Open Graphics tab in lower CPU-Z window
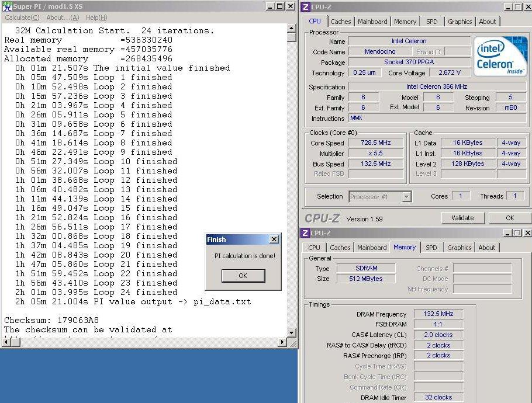 pos(459,248)
